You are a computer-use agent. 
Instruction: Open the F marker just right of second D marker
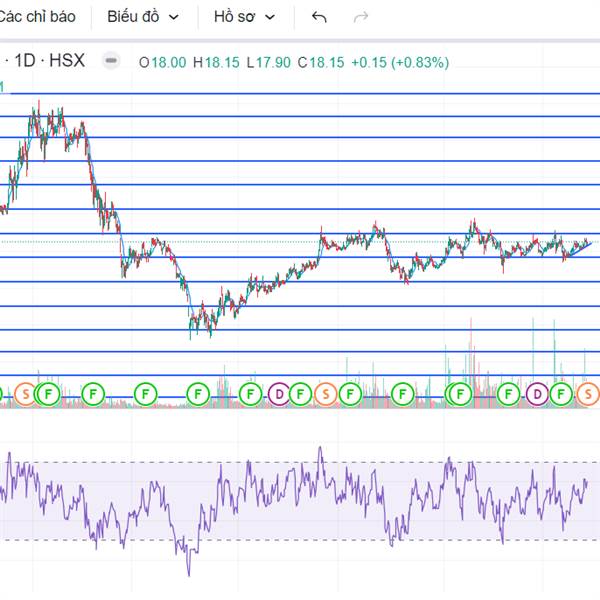coord(561,394)
